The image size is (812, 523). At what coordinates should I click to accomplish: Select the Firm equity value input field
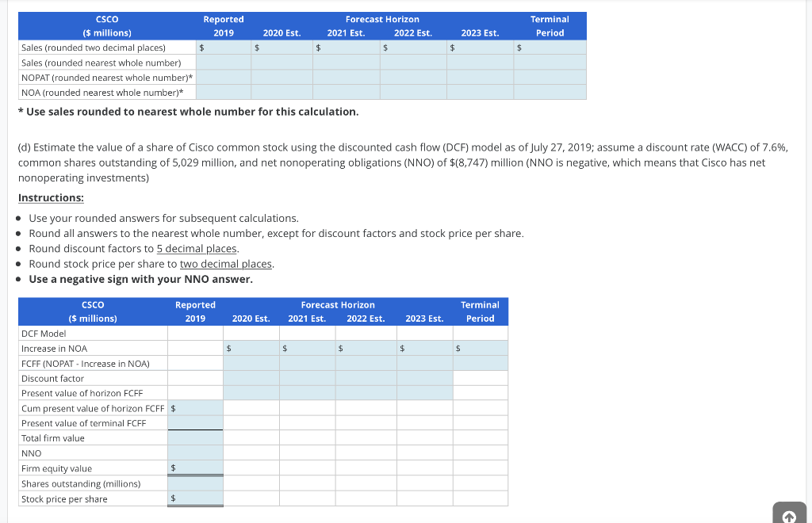point(196,468)
